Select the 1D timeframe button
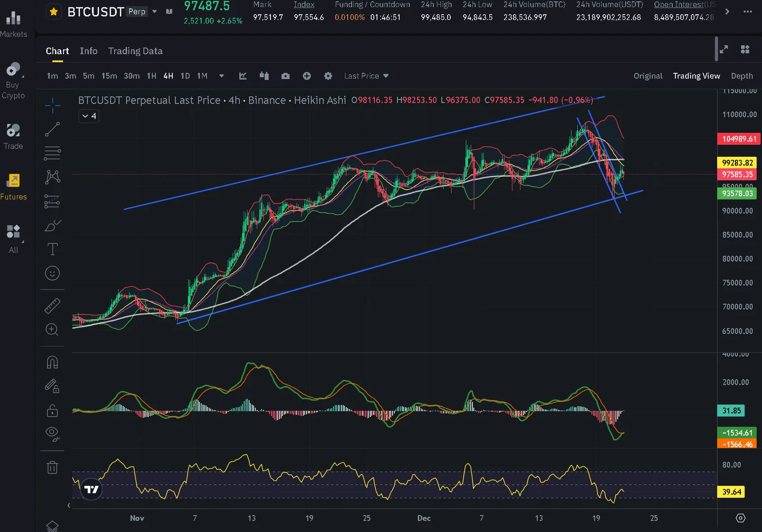 (x=185, y=76)
